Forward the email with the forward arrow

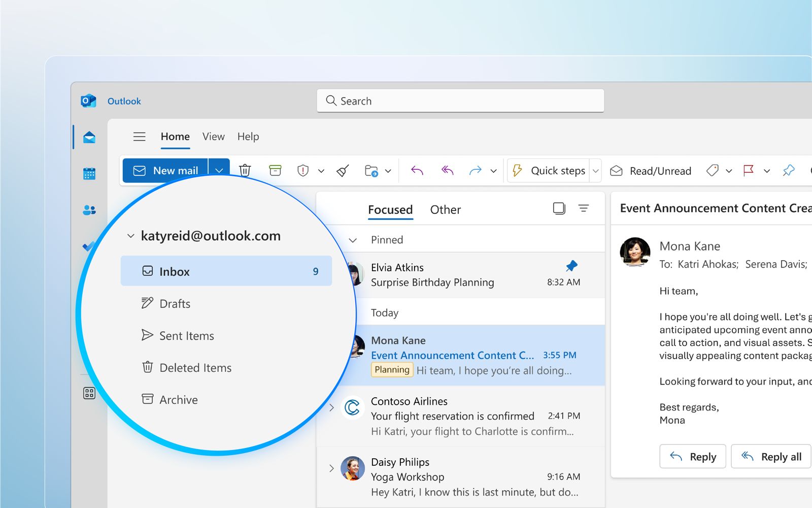[476, 170]
